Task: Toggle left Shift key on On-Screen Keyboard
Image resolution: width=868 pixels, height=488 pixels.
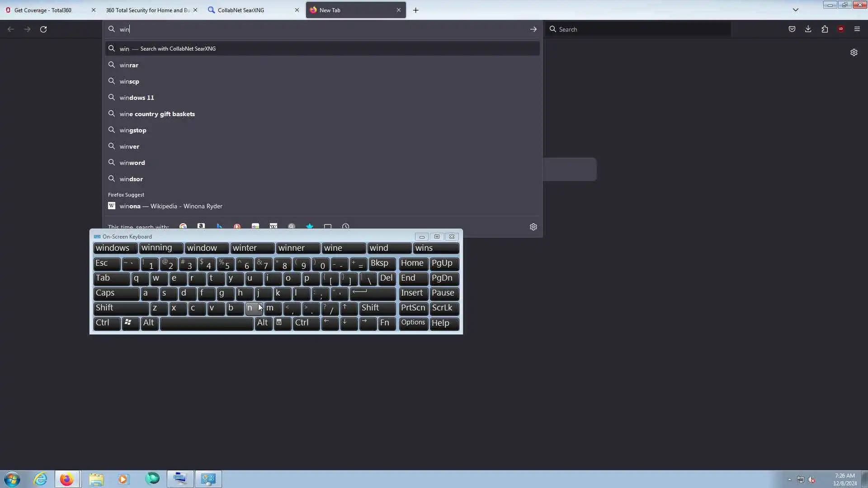Action: pos(120,308)
